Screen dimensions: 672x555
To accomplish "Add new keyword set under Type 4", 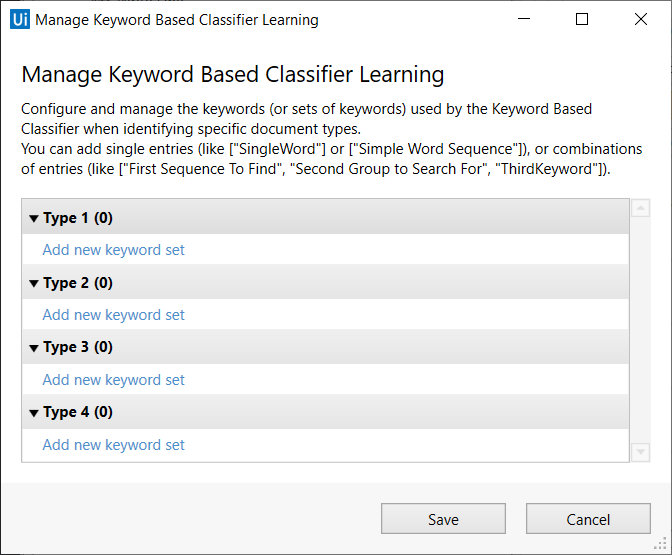I will point(113,445).
